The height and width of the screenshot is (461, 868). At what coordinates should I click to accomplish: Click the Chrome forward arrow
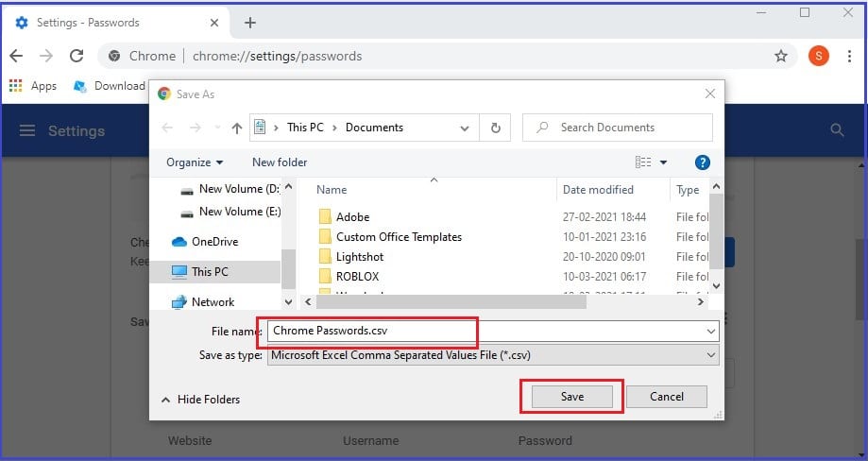(x=46, y=56)
